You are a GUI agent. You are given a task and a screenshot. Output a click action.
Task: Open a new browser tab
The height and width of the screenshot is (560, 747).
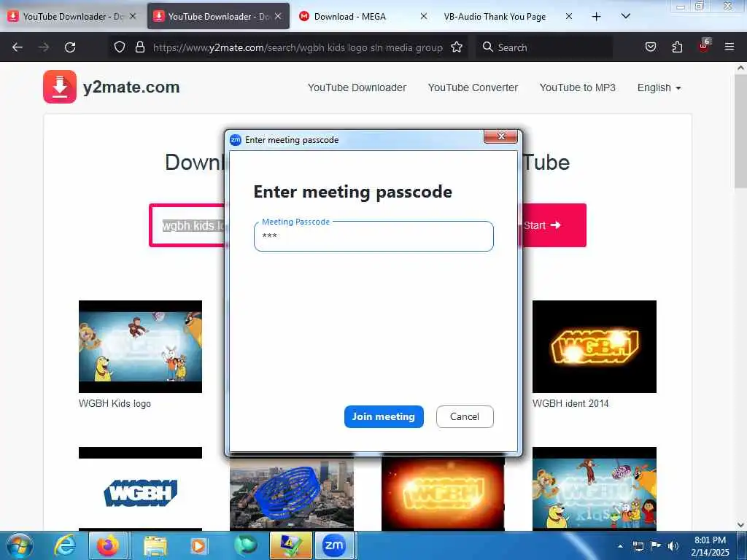pyautogui.click(x=596, y=17)
